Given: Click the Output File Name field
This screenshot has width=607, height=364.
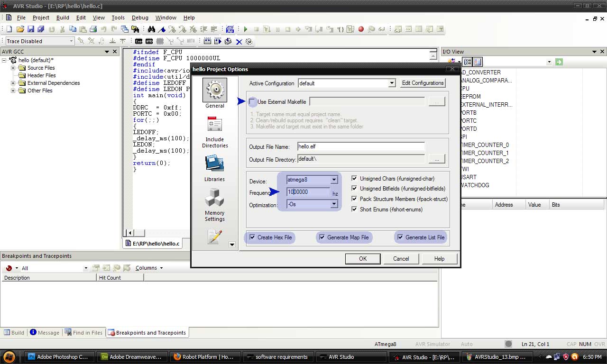Looking at the screenshot, I should click(361, 146).
